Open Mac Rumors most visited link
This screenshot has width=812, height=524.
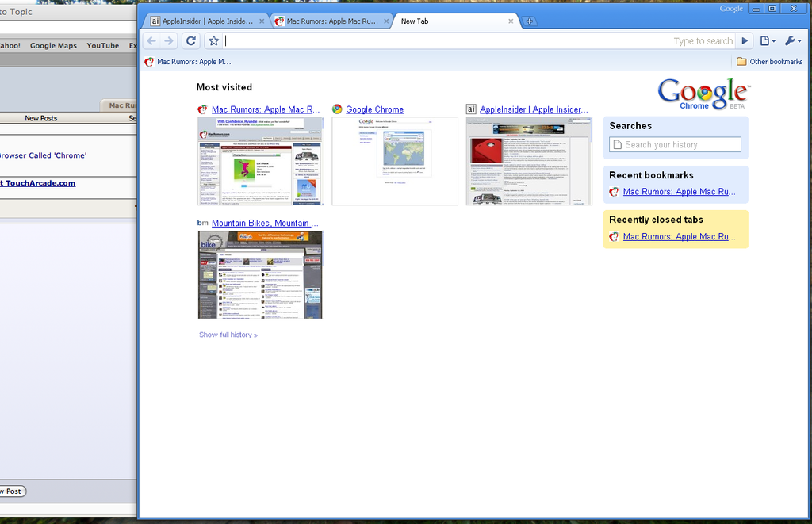(266, 109)
